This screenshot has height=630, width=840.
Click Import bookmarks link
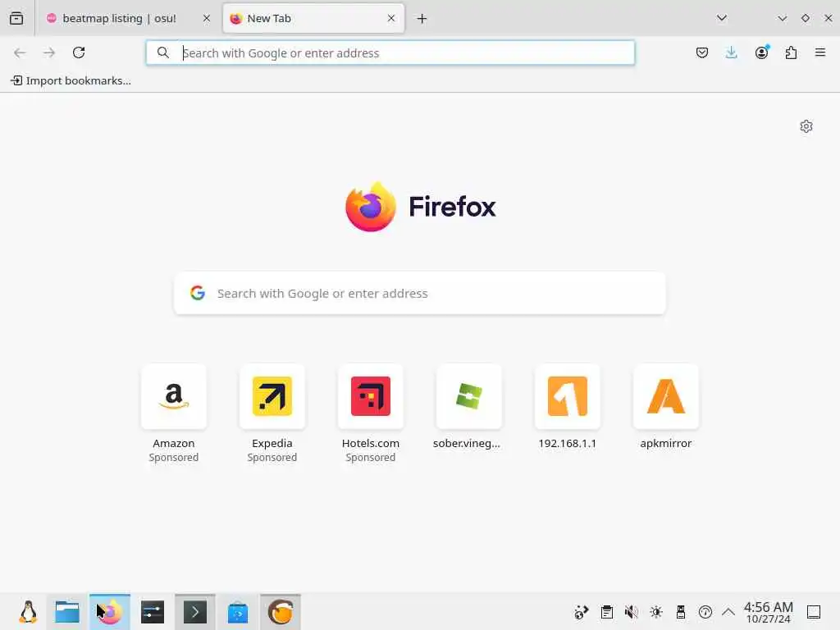71,81
